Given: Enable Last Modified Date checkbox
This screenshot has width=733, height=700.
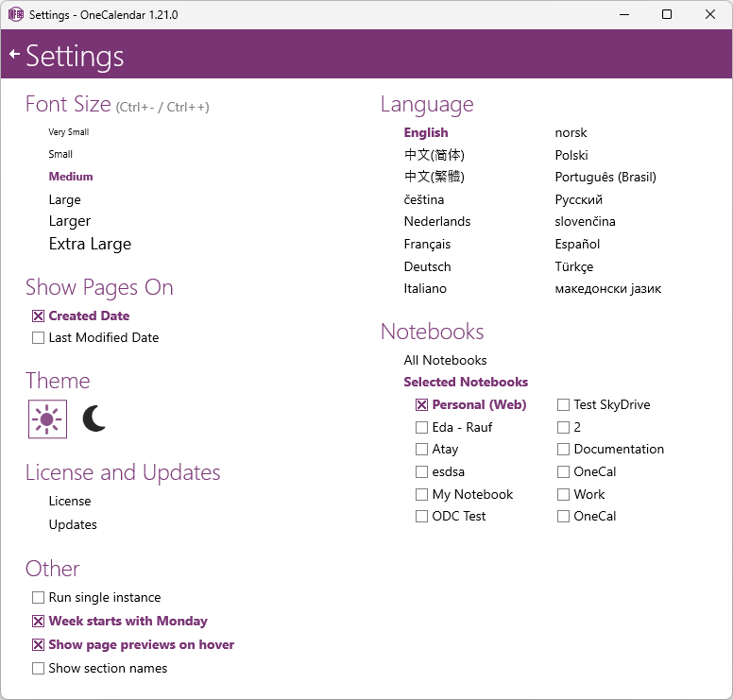Looking at the screenshot, I should point(39,337).
